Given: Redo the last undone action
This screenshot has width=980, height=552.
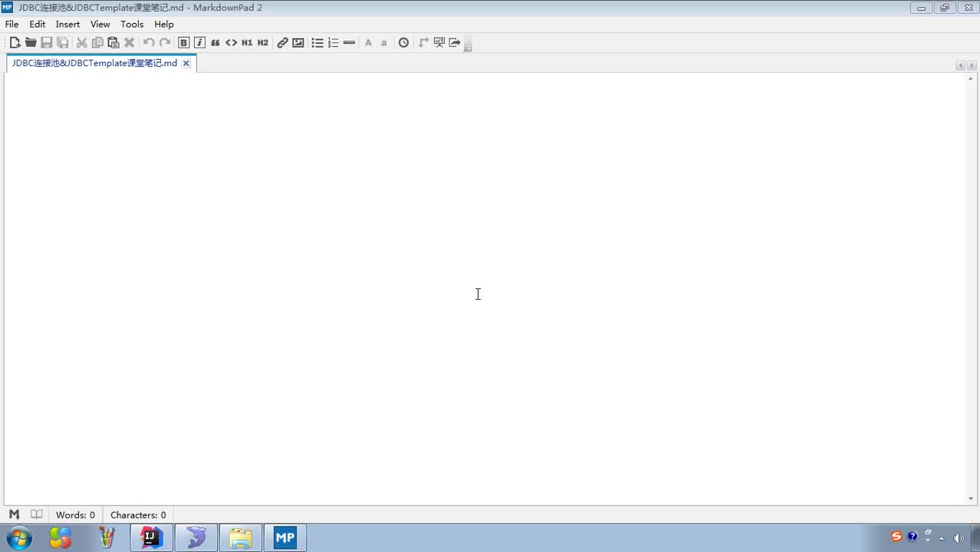Looking at the screenshot, I should [165, 43].
